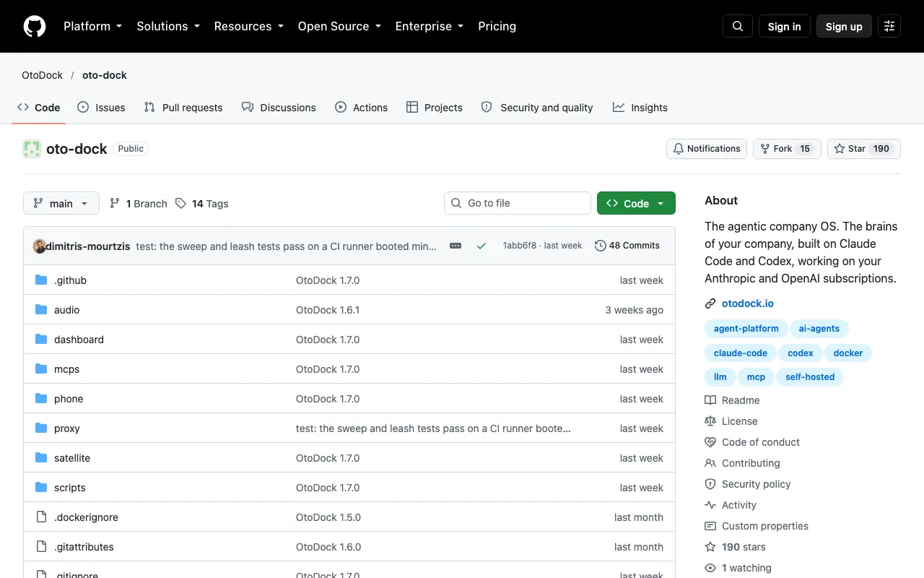Open the appearance settings icon button

(x=889, y=26)
